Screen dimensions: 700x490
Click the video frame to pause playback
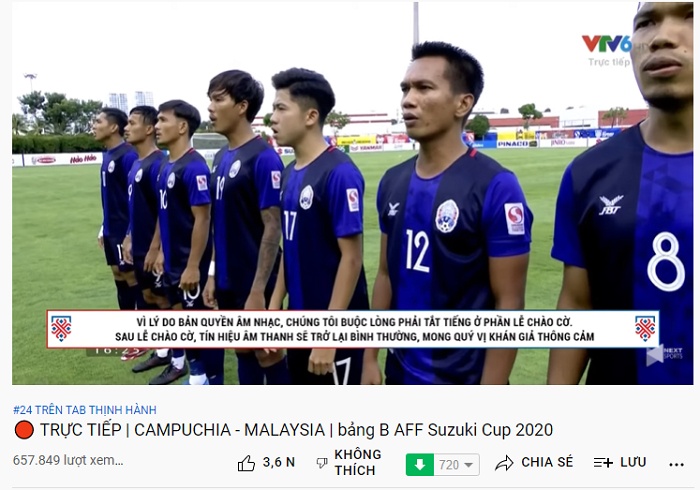click(x=352, y=193)
